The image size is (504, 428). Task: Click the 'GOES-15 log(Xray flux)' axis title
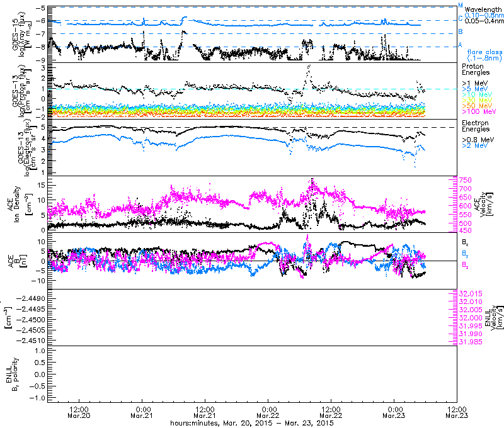[x=22, y=35]
